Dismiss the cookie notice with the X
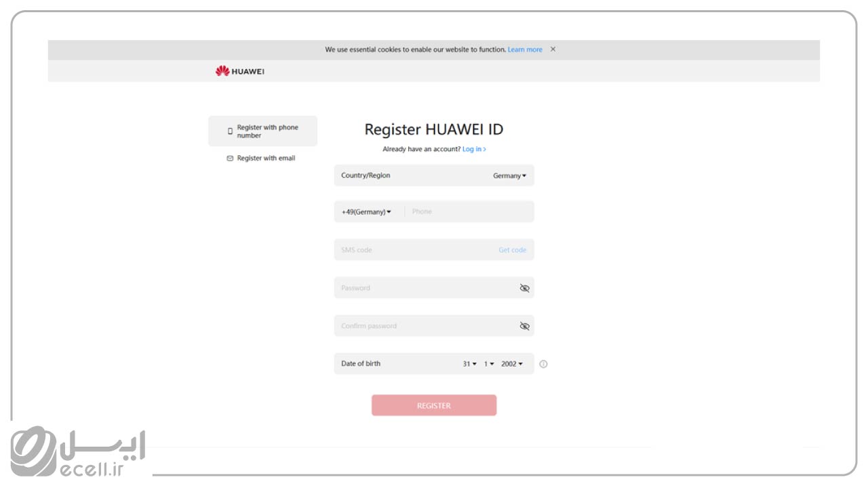The image size is (868, 488). point(553,49)
